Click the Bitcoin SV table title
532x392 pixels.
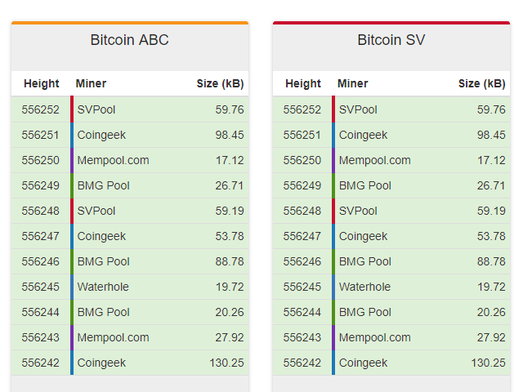pos(391,40)
